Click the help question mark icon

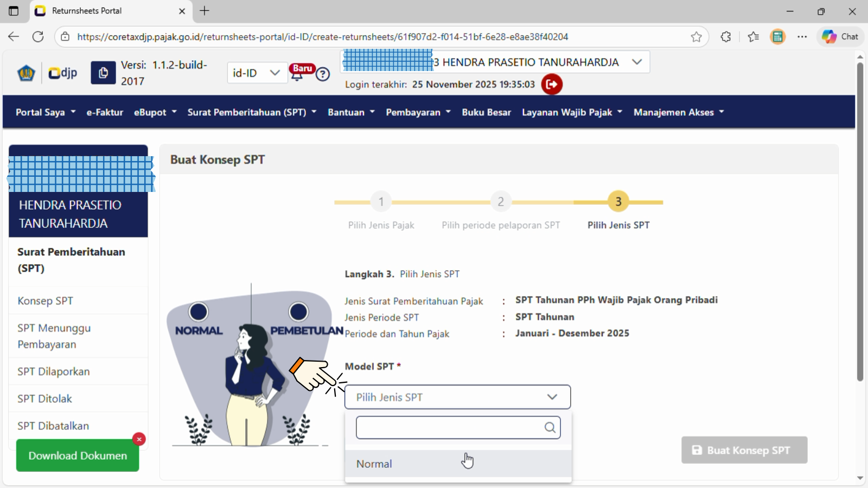(323, 74)
